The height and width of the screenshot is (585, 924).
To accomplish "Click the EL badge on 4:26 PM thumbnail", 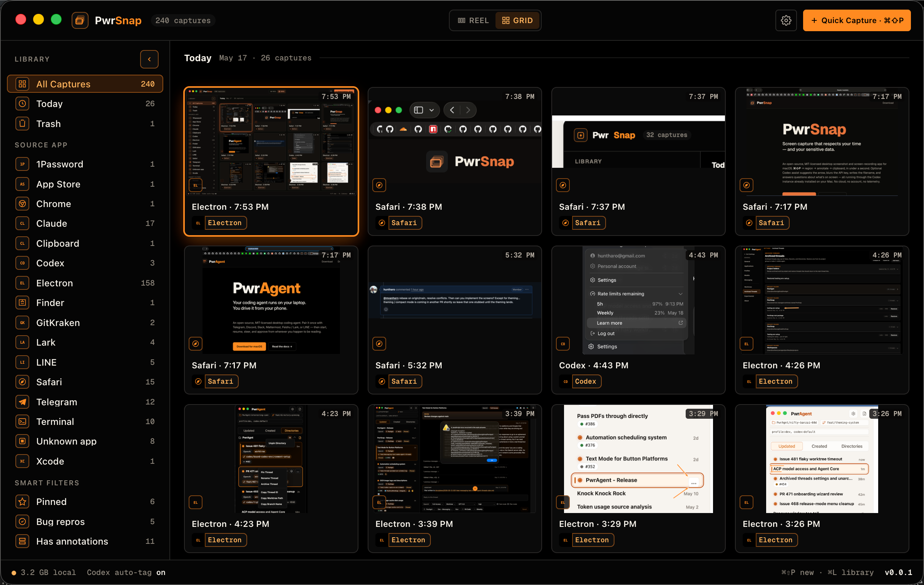I will [x=747, y=344].
